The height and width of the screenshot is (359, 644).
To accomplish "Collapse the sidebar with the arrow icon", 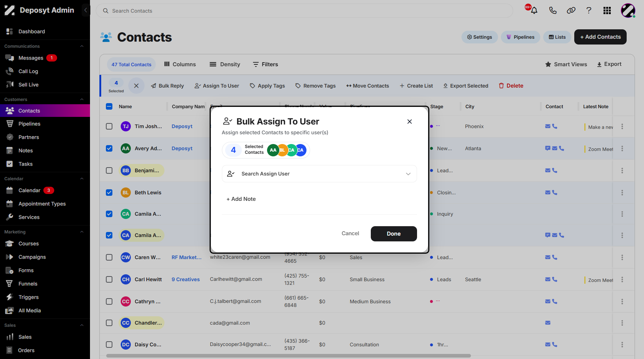I will tap(86, 10).
